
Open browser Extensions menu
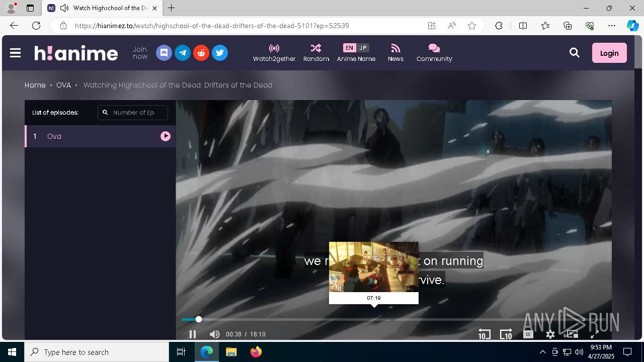(499, 26)
